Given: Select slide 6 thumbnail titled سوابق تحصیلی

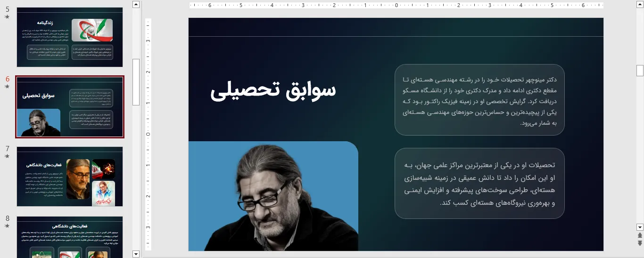Looking at the screenshot, I should [x=70, y=107].
